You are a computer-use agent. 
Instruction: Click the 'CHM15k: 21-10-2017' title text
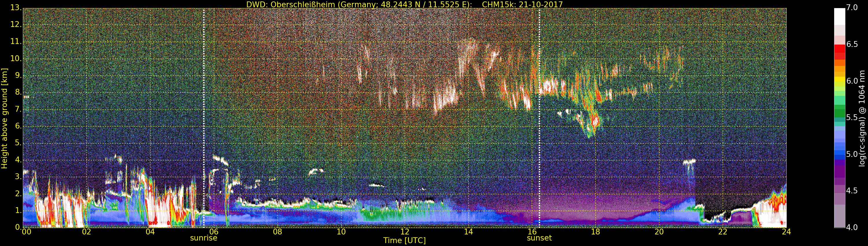[x=522, y=4]
